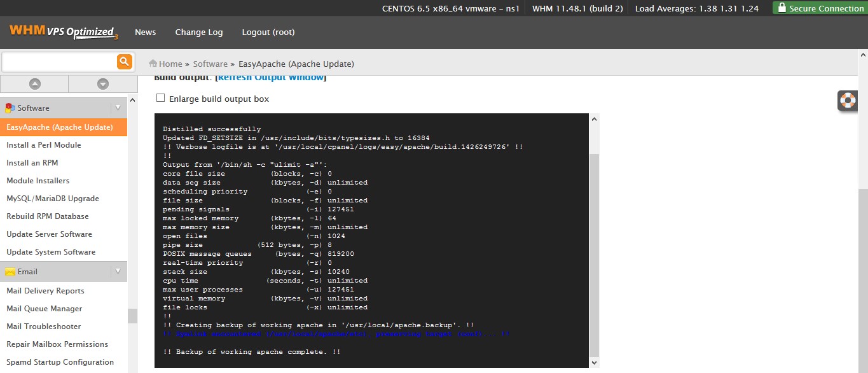Open Update System Software
Screen dimensions: 868x373
(x=51, y=252)
